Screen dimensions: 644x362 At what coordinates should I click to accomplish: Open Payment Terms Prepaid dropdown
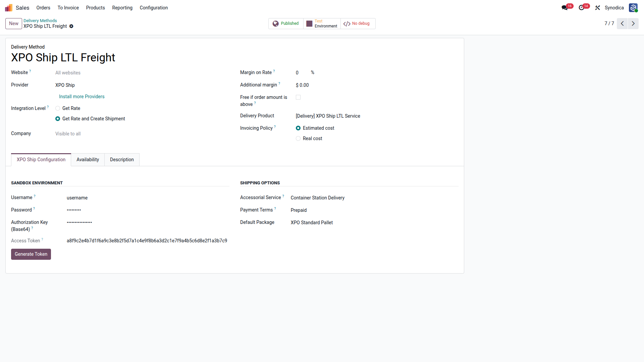click(374, 210)
